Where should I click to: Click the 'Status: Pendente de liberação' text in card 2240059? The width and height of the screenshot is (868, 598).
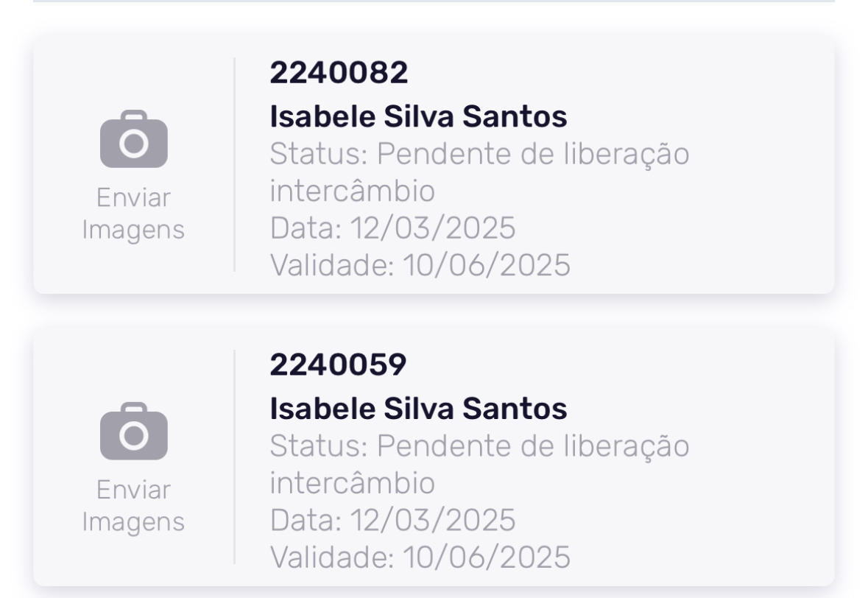pos(479,446)
